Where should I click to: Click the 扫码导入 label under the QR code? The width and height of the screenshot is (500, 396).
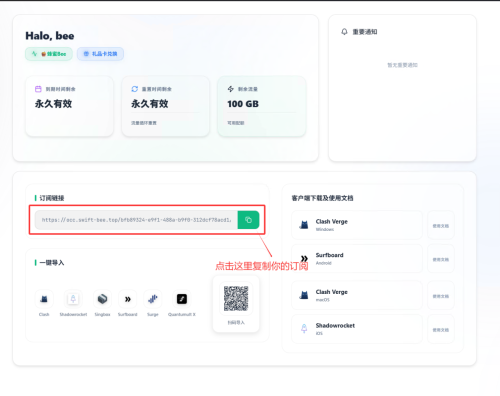tap(236, 322)
